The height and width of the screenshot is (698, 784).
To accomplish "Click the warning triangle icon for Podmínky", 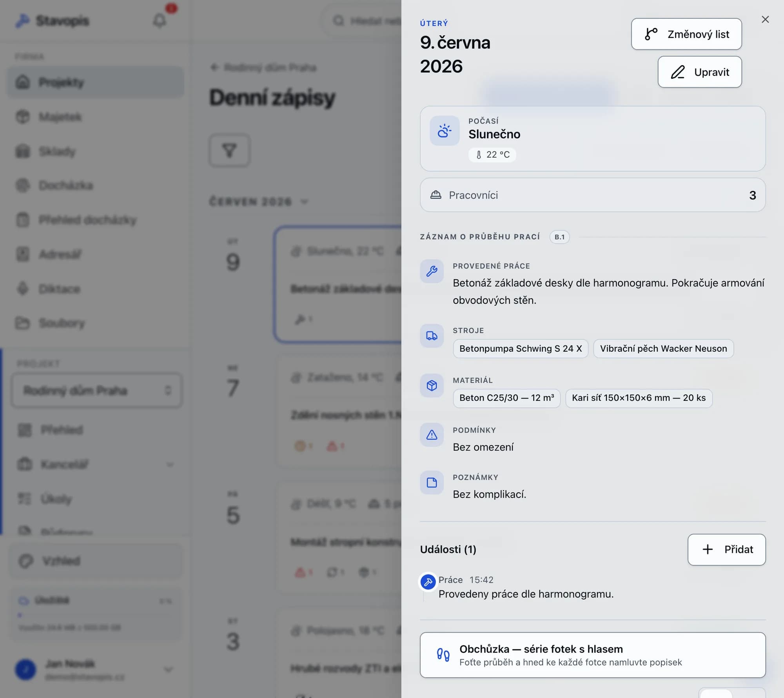I will click(432, 435).
